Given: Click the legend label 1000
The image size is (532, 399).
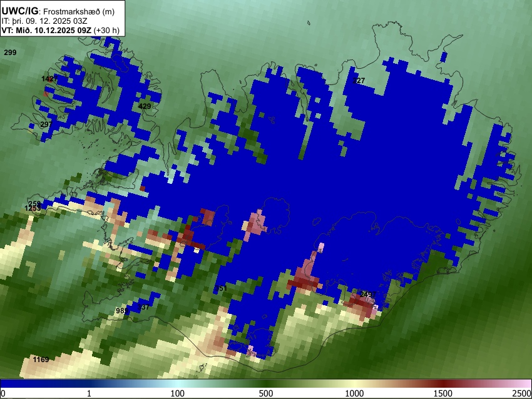Looking at the screenshot, I should tap(354, 393).
